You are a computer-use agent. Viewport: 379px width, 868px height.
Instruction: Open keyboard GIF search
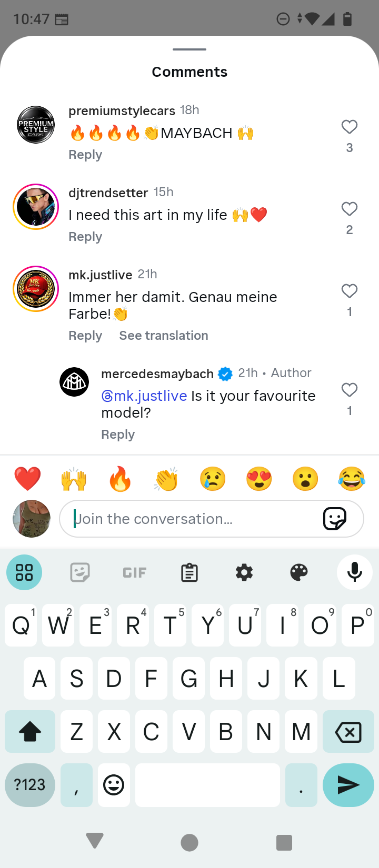[135, 572]
